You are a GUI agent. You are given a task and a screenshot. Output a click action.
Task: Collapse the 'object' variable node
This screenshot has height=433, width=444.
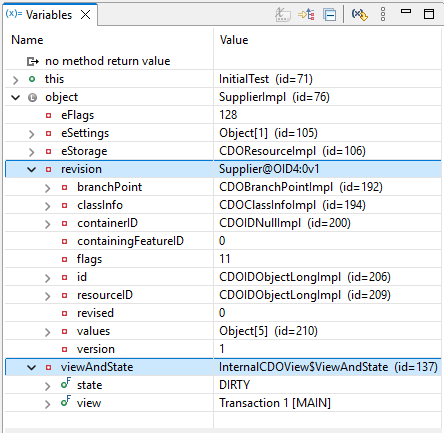tap(15, 98)
